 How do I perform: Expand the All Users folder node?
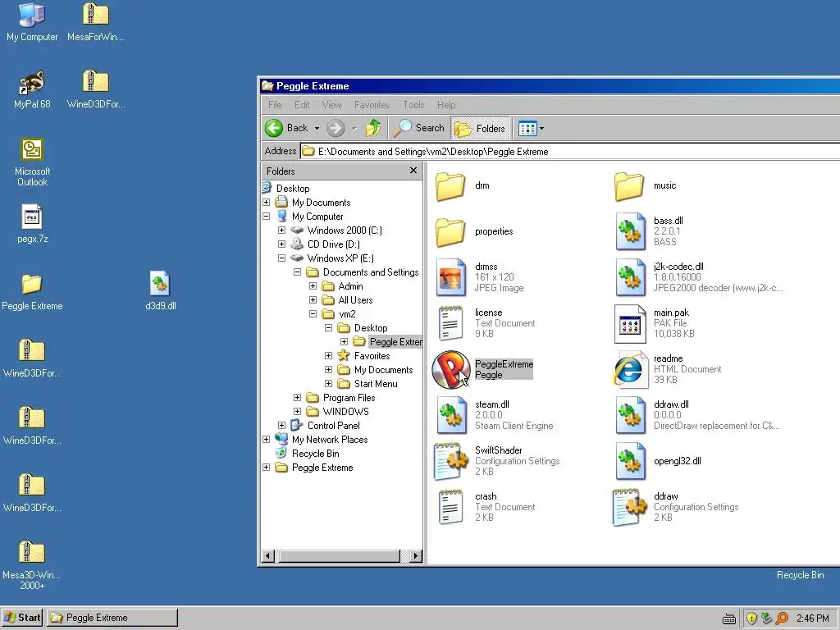coord(313,300)
